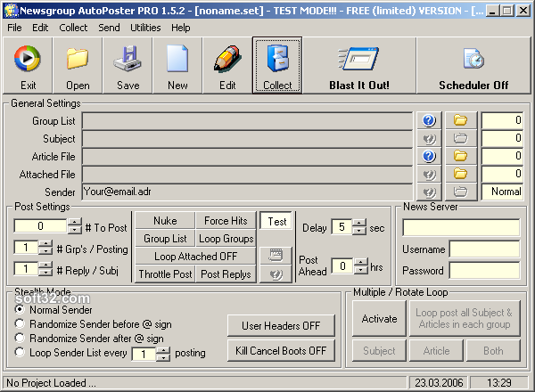Open the Collect menu

point(73,28)
